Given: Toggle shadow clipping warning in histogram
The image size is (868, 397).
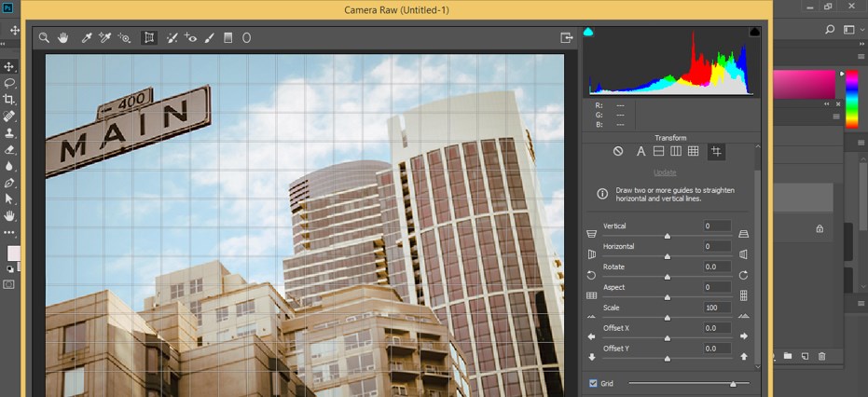Looking at the screenshot, I should [x=589, y=32].
